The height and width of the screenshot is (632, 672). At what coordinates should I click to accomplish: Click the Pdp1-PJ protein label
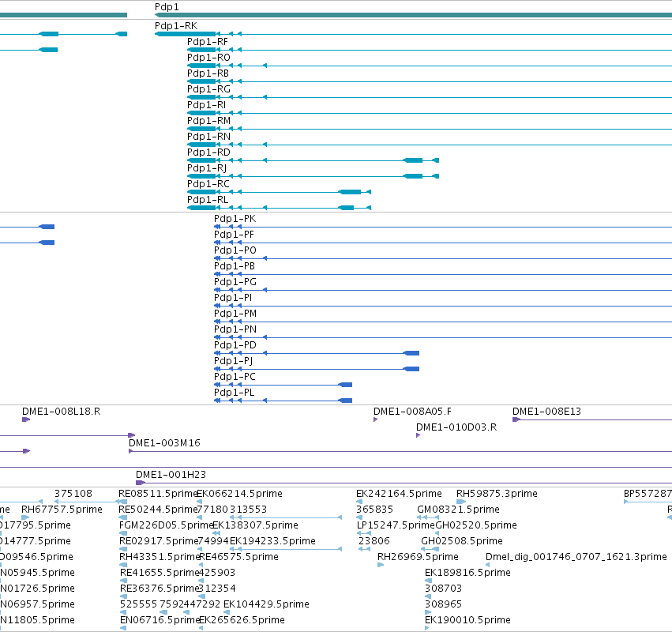point(233,361)
